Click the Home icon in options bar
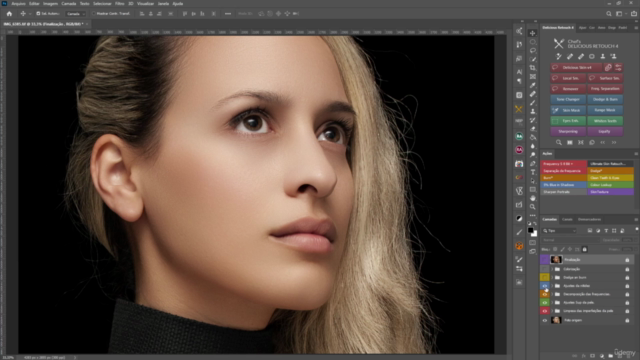 (9, 13)
